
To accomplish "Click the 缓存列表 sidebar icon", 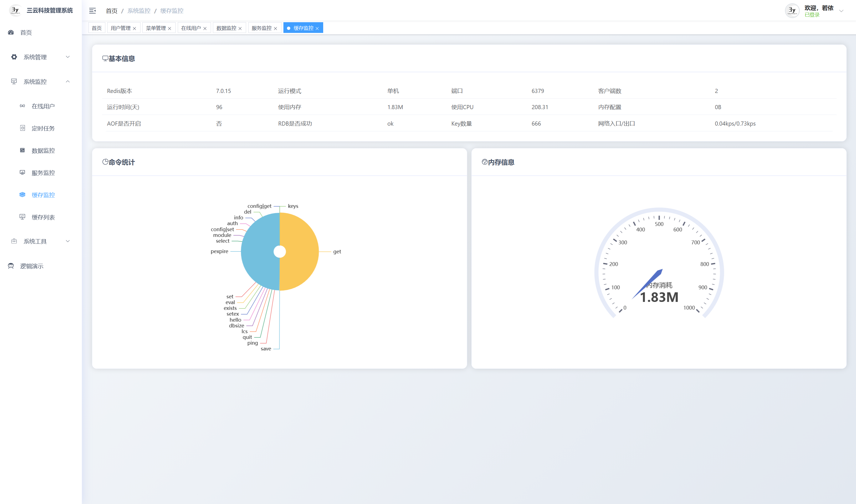I will click(x=22, y=217).
